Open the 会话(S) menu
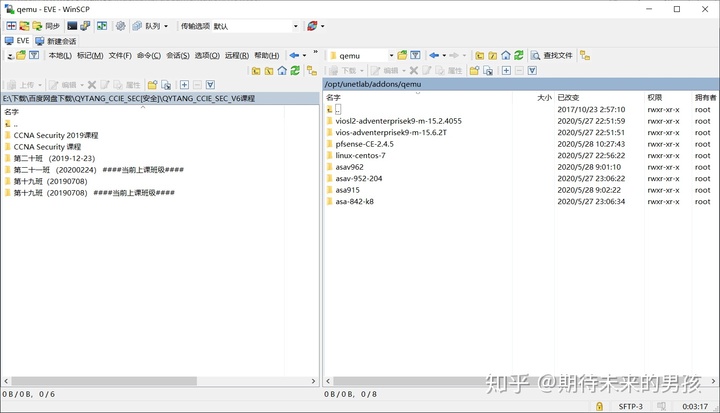This screenshot has width=720, height=413. pos(178,56)
